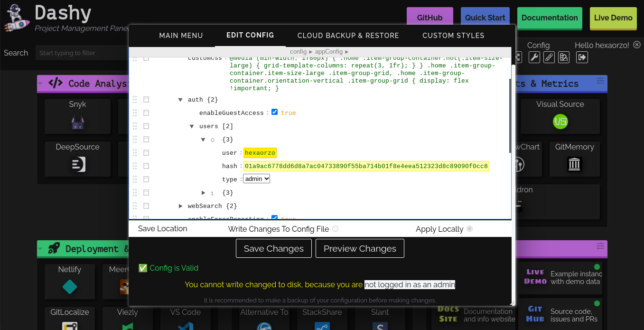
Task: Click the wrench config icon
Action: [534, 57]
